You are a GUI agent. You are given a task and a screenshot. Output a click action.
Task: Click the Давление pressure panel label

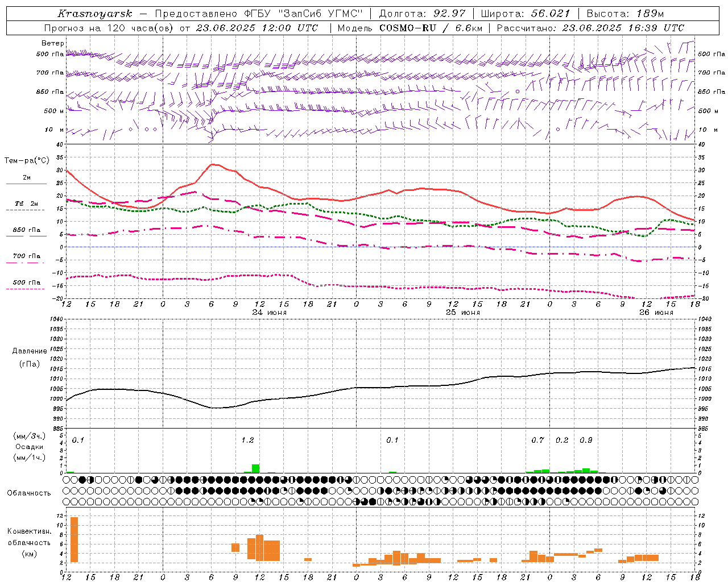coord(30,351)
